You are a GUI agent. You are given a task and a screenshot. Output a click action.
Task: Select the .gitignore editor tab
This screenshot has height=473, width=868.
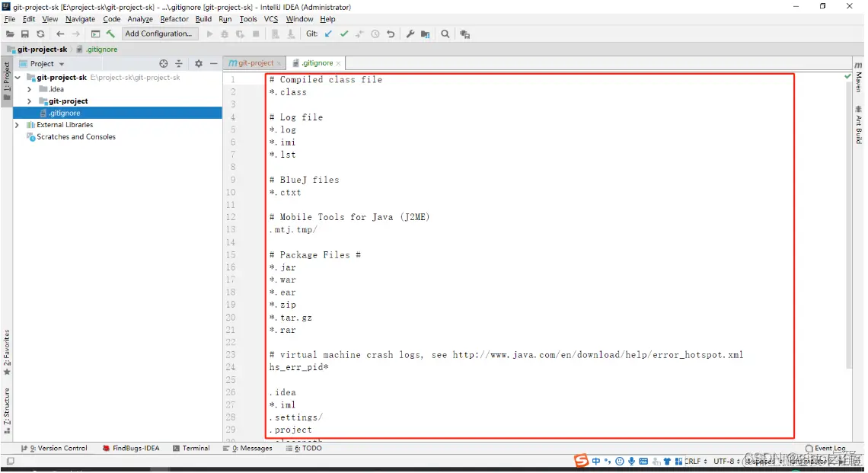pyautogui.click(x=317, y=63)
